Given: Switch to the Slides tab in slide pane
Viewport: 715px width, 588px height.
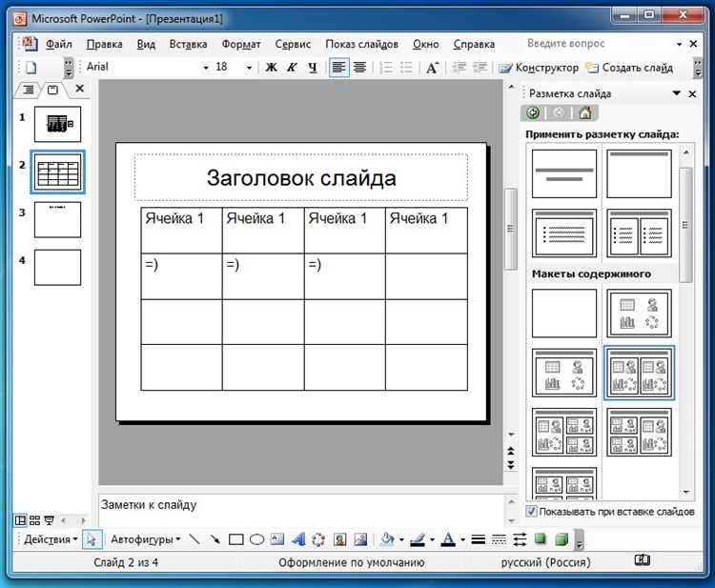Looking at the screenshot, I should (52, 90).
